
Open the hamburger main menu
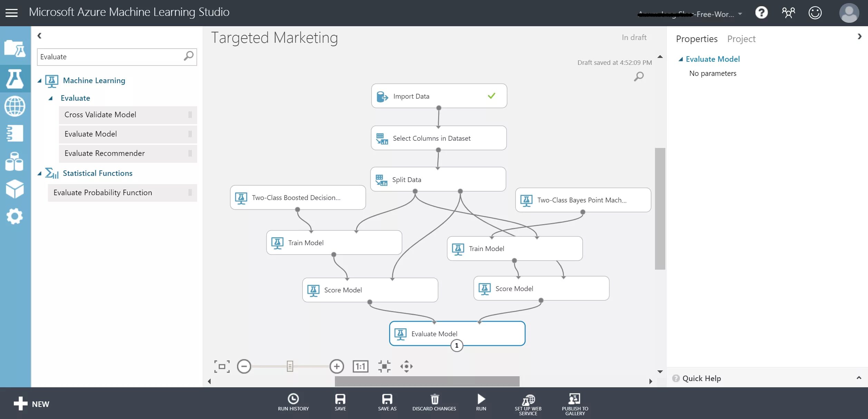[x=11, y=13]
